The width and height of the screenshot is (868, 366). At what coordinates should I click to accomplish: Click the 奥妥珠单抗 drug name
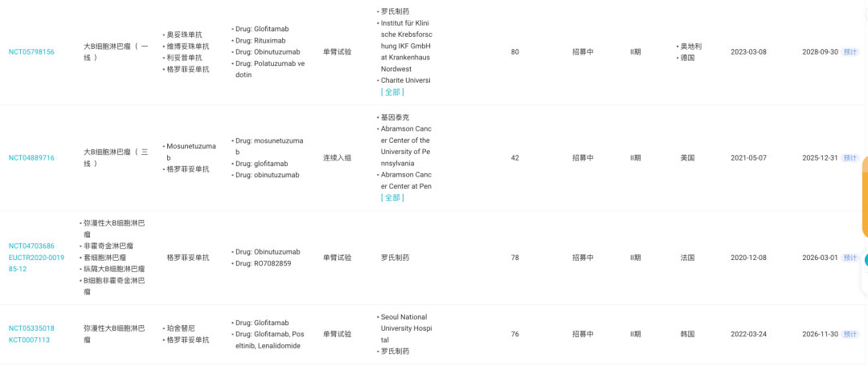coord(183,35)
